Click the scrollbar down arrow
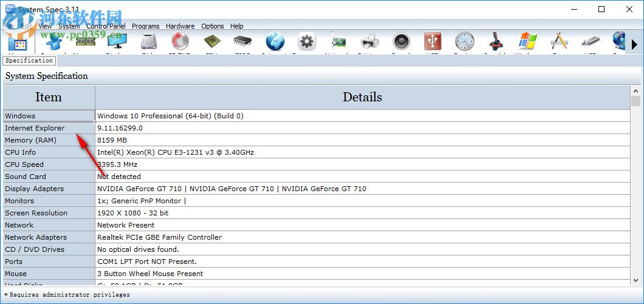The width and height of the screenshot is (644, 304). pyautogui.click(x=635, y=280)
